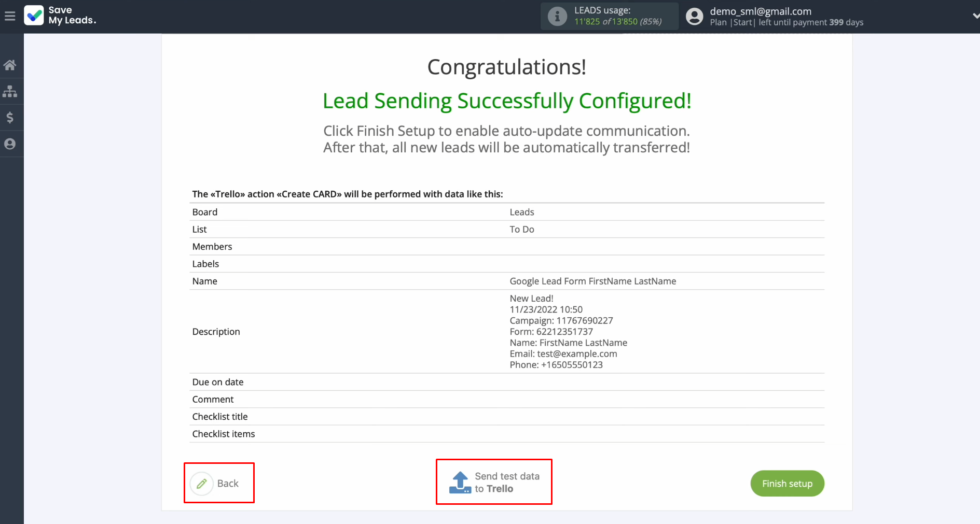Click the Email: test@example.com line
The image size is (980, 524).
point(563,353)
